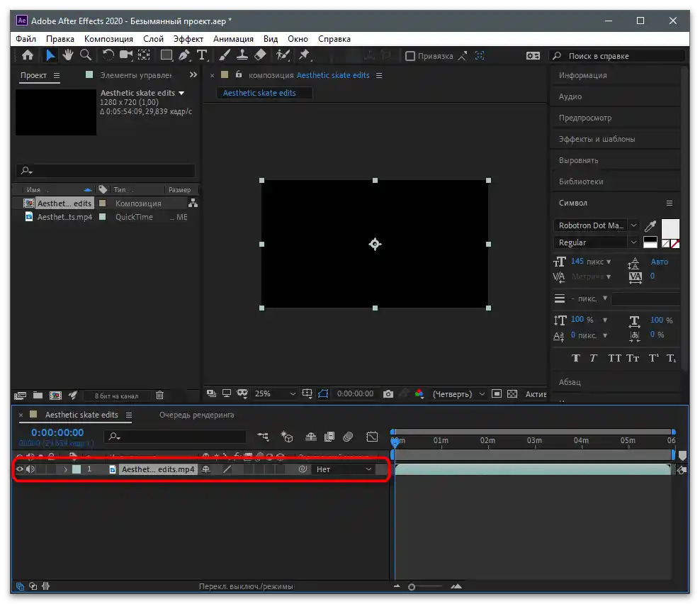
Task: Toggle the transparency grid in viewer
Action: (512, 394)
